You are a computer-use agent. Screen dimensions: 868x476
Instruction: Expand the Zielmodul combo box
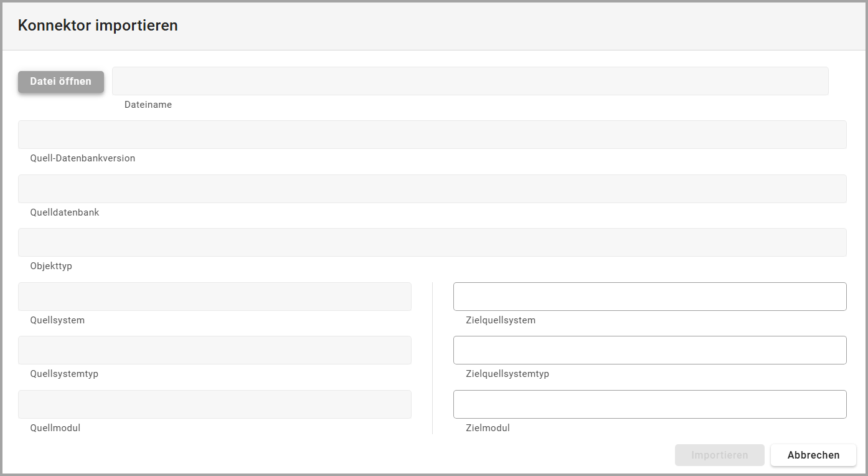coord(649,404)
